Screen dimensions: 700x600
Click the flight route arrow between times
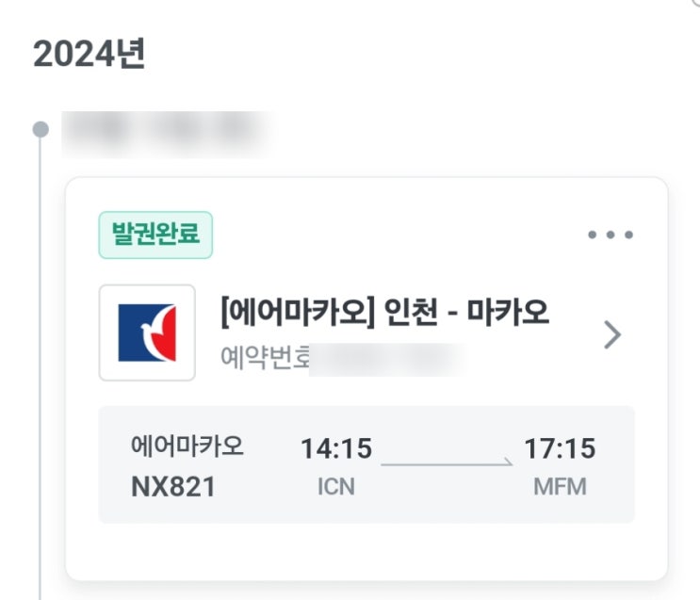tap(447, 463)
